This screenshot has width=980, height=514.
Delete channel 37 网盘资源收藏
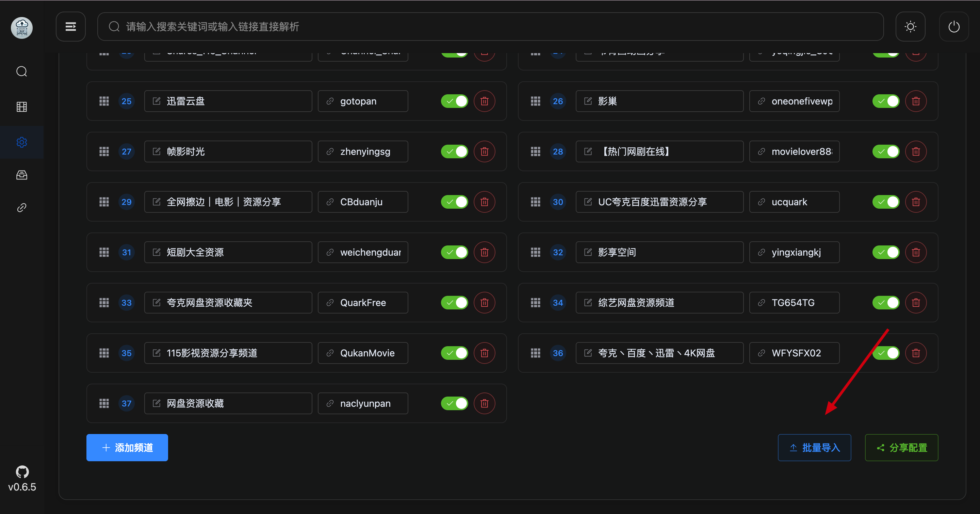pos(484,403)
